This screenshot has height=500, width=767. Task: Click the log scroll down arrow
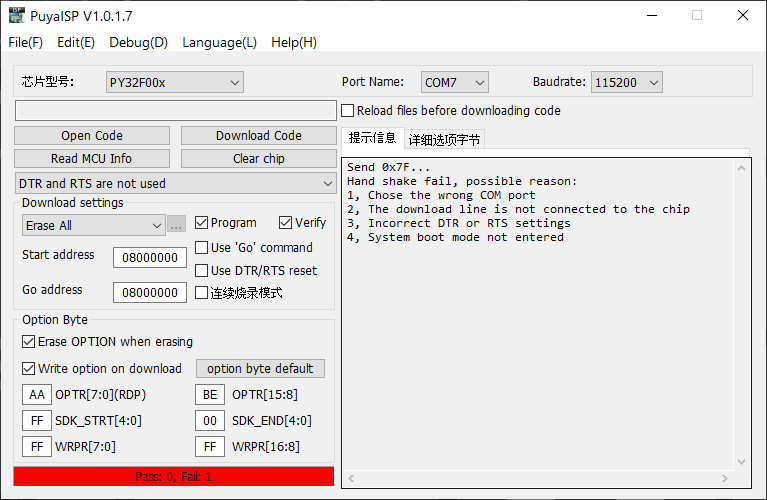pos(742,462)
